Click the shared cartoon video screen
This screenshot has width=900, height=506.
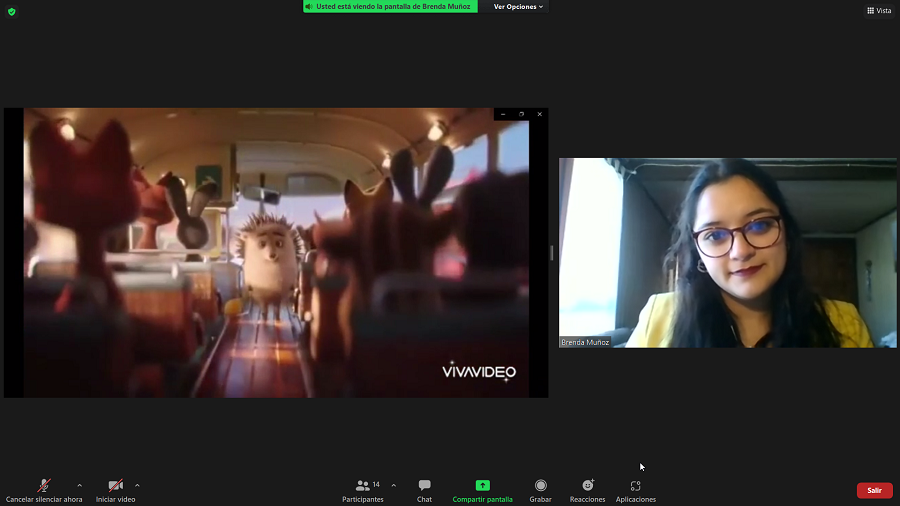pos(276,252)
